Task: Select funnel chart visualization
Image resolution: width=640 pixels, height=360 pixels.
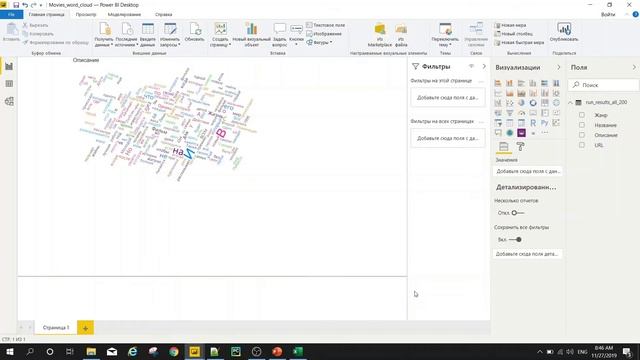Action: click(509, 113)
